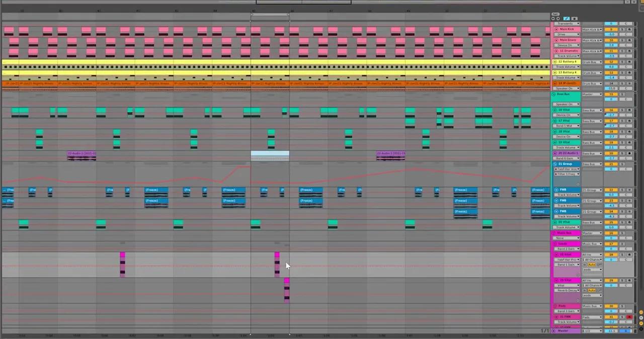Add automation lane on 29 Vital track
644x339 pixels.
(x=578, y=300)
